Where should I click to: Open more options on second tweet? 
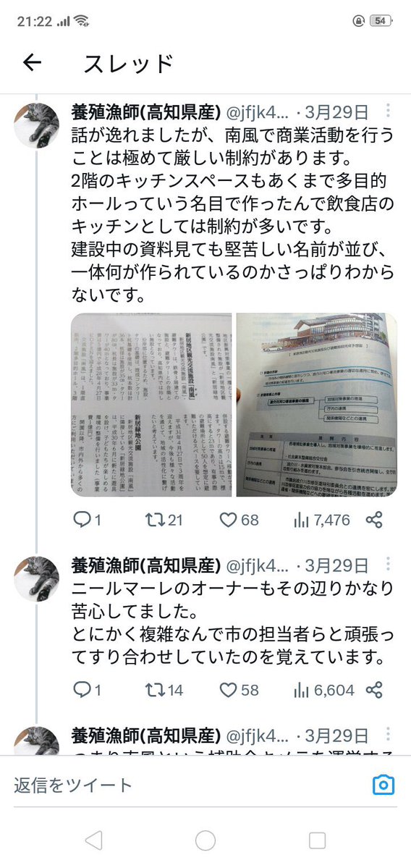click(389, 565)
